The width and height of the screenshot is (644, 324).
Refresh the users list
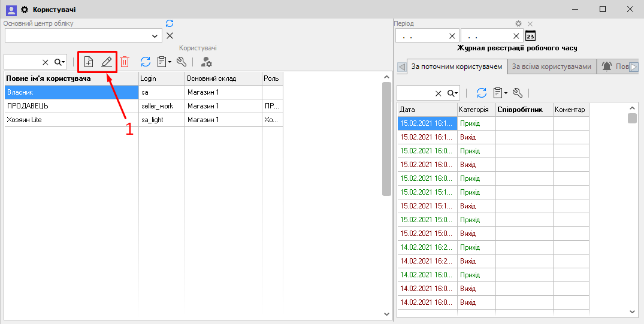[x=145, y=62]
